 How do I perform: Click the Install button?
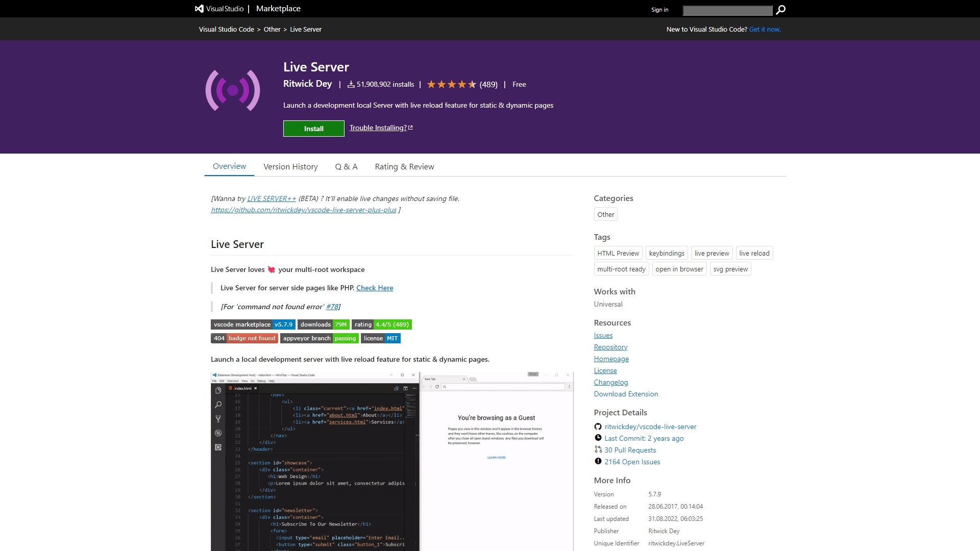point(314,129)
